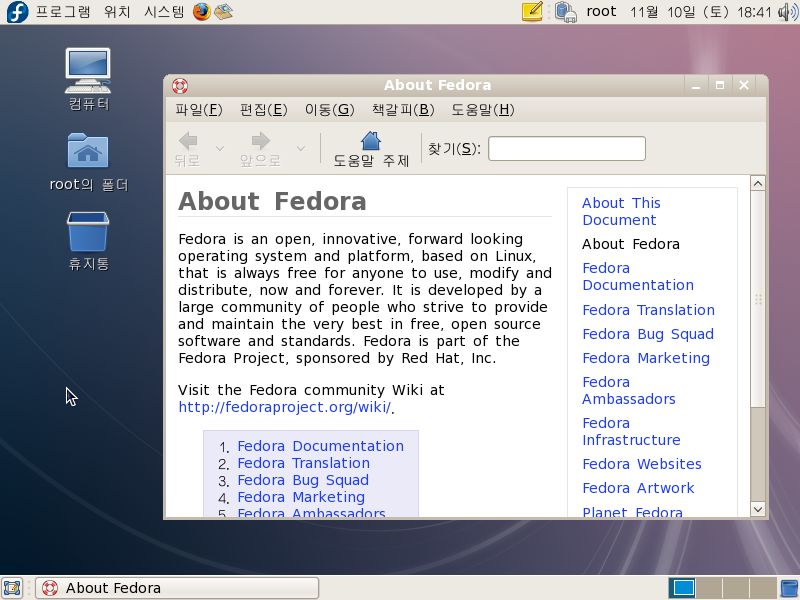Click the Fedora logo icon in top panel

[17, 12]
